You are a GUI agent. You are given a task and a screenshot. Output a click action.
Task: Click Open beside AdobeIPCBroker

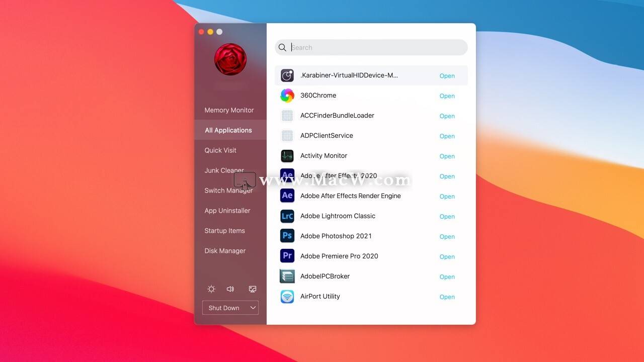[x=447, y=277]
